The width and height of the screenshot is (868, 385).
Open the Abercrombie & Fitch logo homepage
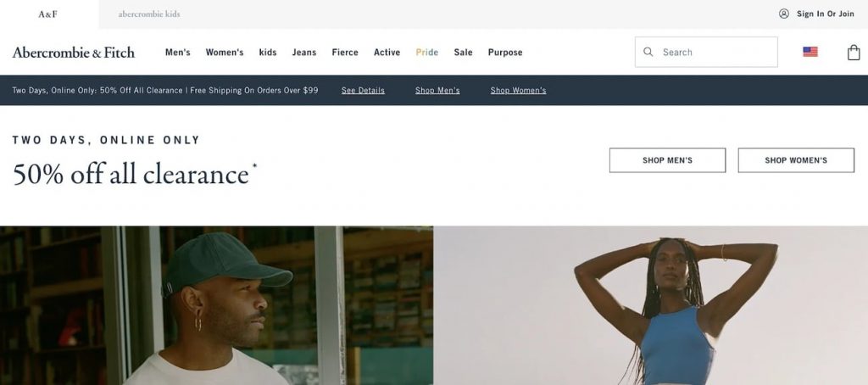(73, 52)
